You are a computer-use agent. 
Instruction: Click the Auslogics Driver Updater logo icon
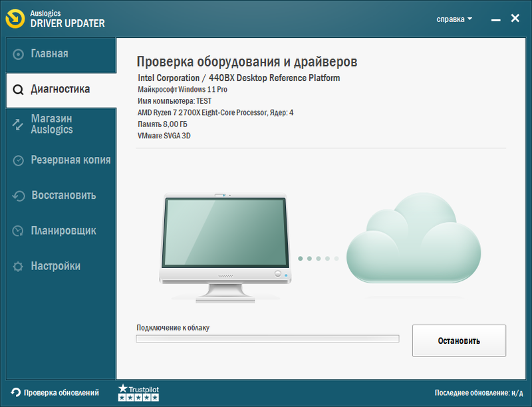(x=15, y=19)
